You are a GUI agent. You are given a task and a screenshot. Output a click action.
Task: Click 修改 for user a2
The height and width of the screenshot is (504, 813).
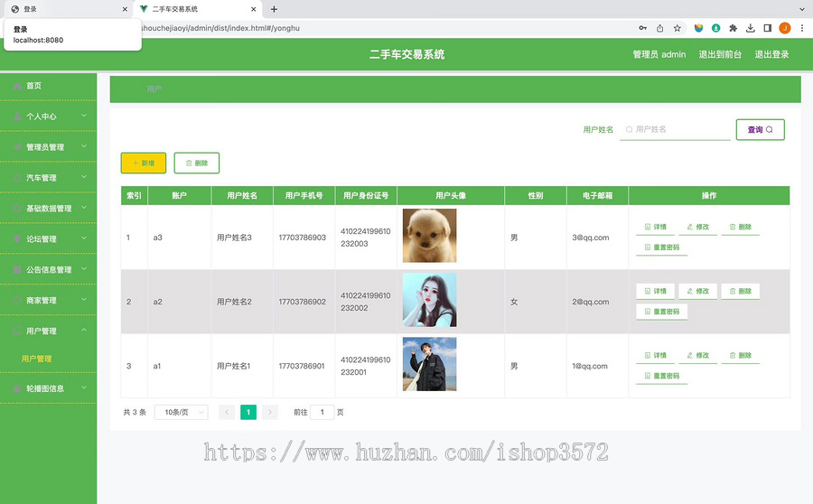[698, 291]
